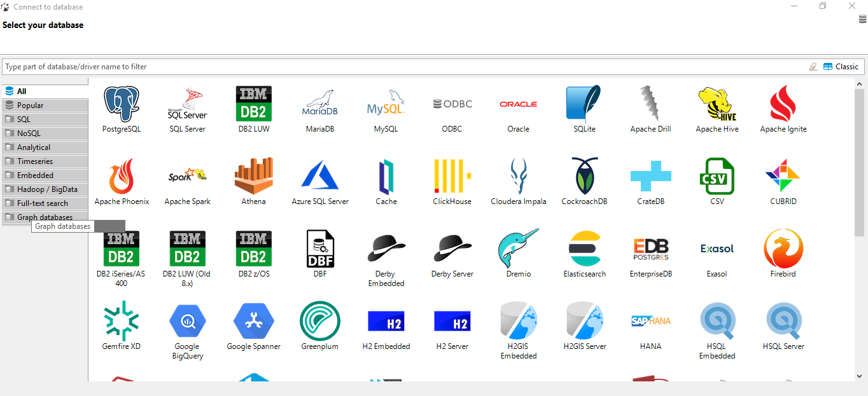Select the ClickHouse icon
The height and width of the screenshot is (396, 868).
pos(452,177)
